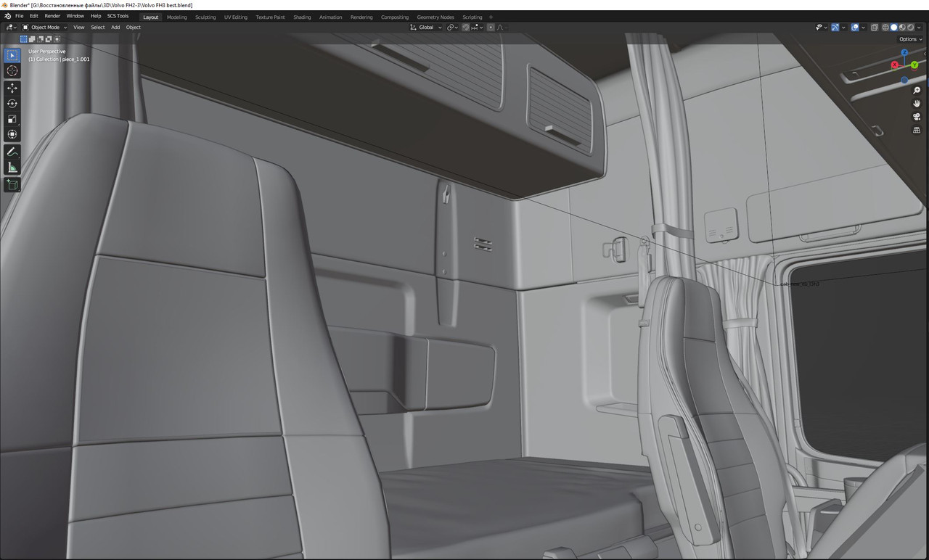Image resolution: width=929 pixels, height=560 pixels.
Task: Select the Measure tool
Action: point(12,168)
